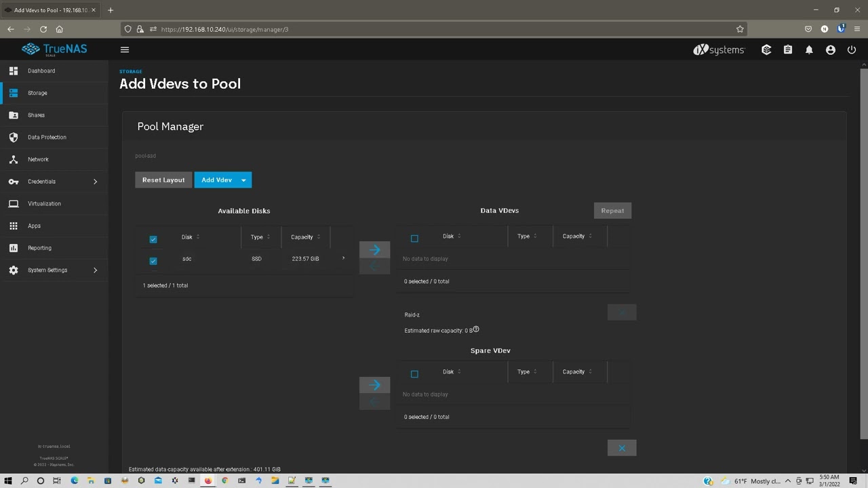Open the Dashboard icon in sidebar
Viewport: 868px width, 488px height.
click(13, 70)
